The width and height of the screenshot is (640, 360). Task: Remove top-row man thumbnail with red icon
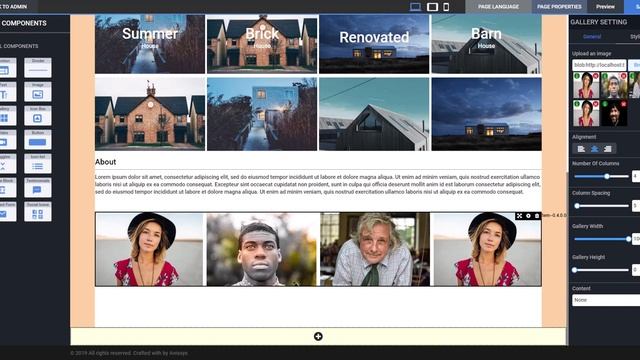(x=624, y=76)
